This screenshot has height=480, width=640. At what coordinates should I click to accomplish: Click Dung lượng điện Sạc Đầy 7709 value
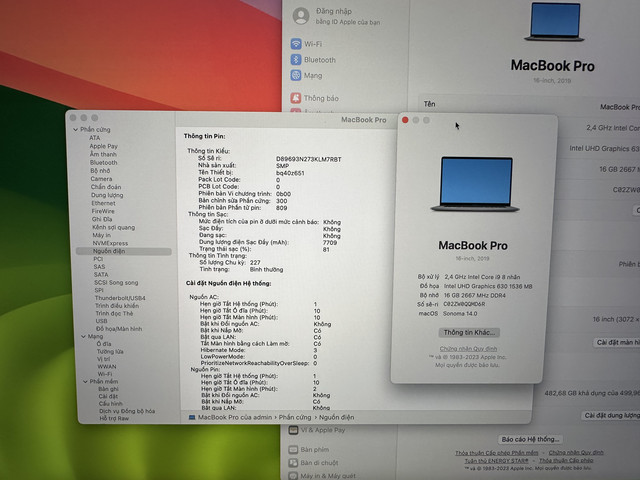coord(330,242)
